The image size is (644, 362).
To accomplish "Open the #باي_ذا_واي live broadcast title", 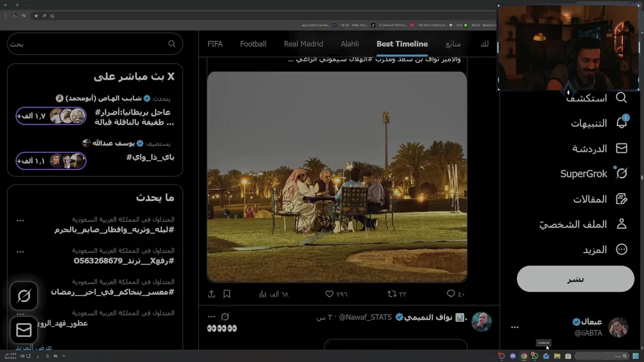I will 150,157.
